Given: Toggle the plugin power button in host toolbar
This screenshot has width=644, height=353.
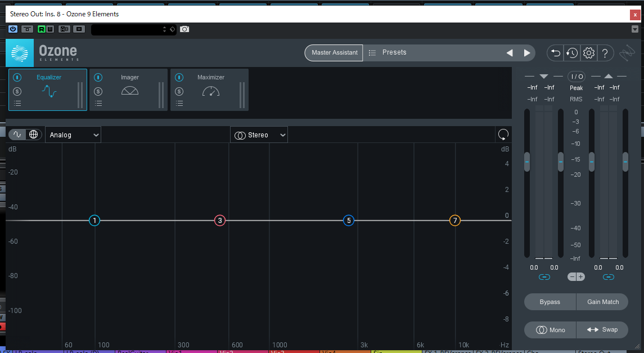Looking at the screenshot, I should pyautogui.click(x=13, y=29).
